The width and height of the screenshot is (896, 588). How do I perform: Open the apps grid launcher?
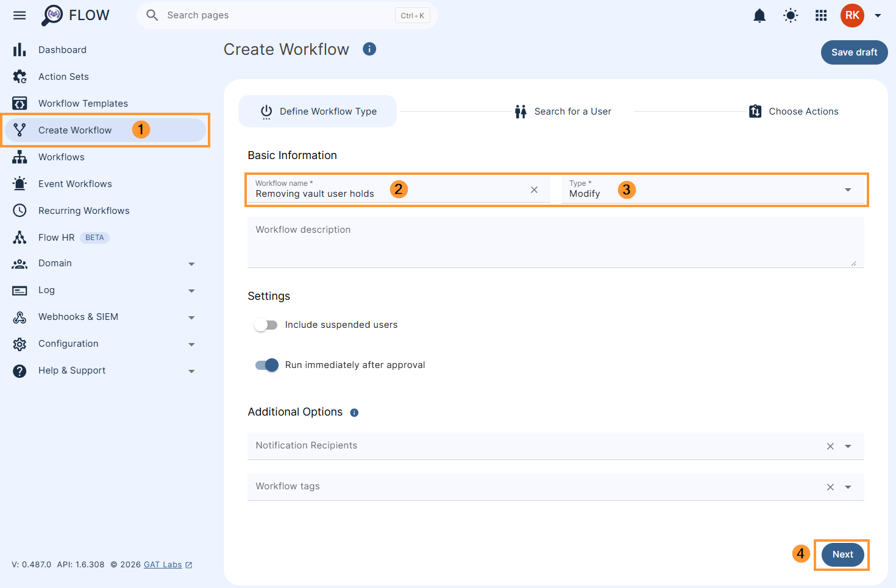coord(821,16)
